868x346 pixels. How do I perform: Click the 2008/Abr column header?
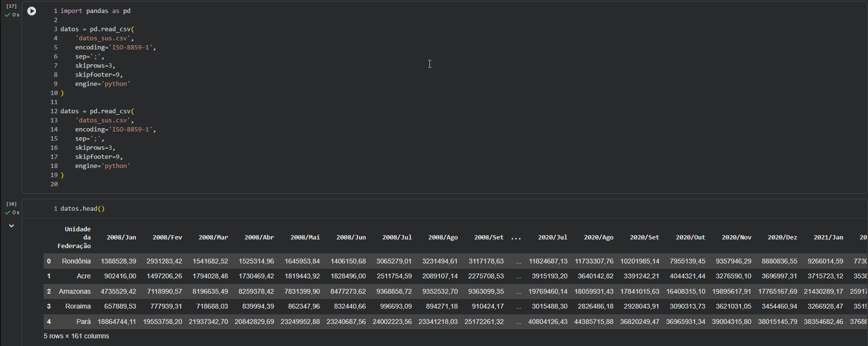point(259,238)
